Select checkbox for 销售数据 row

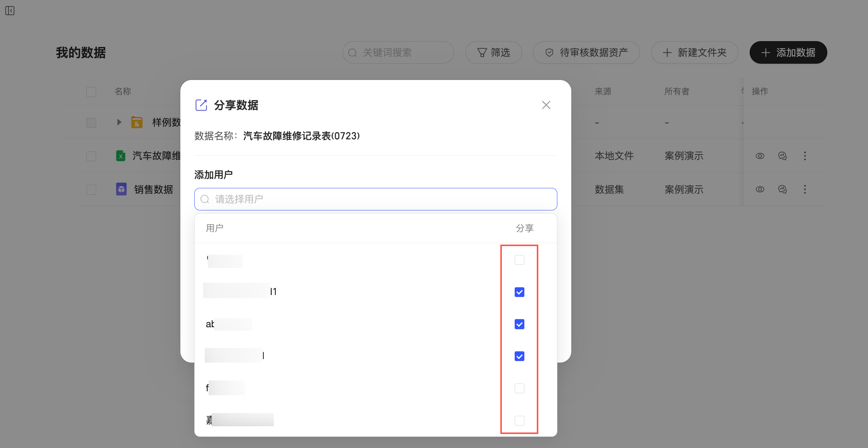coord(91,189)
